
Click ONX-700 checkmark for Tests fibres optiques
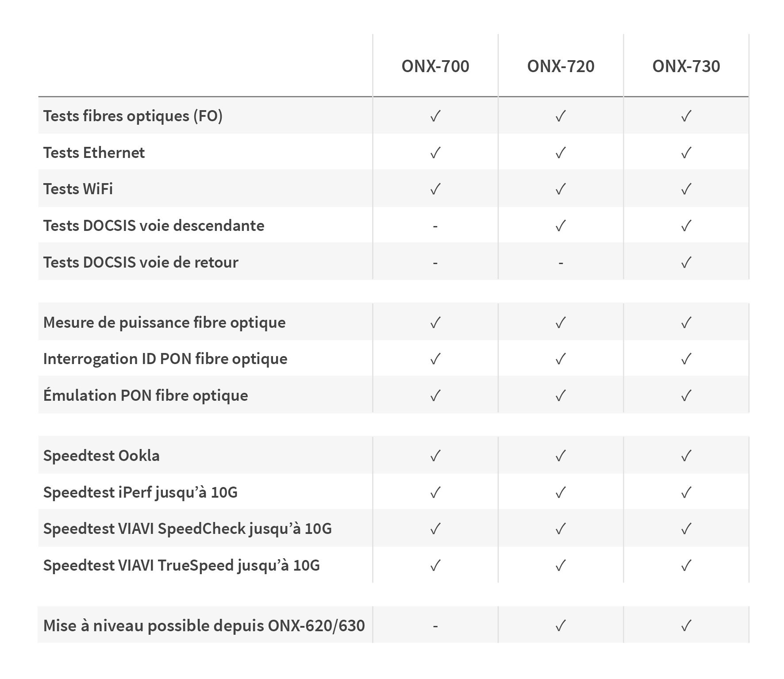[435, 116]
